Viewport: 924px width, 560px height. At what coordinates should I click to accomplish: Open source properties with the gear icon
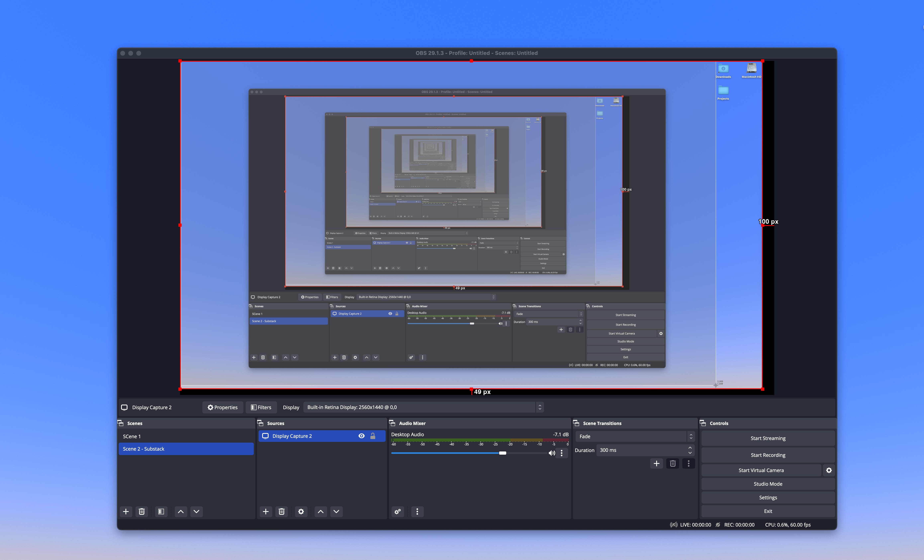coord(301,511)
